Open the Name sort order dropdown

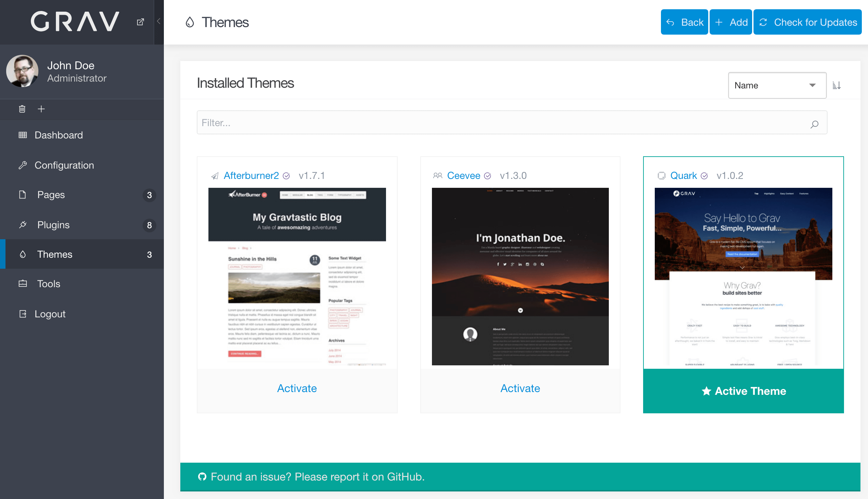tap(775, 85)
